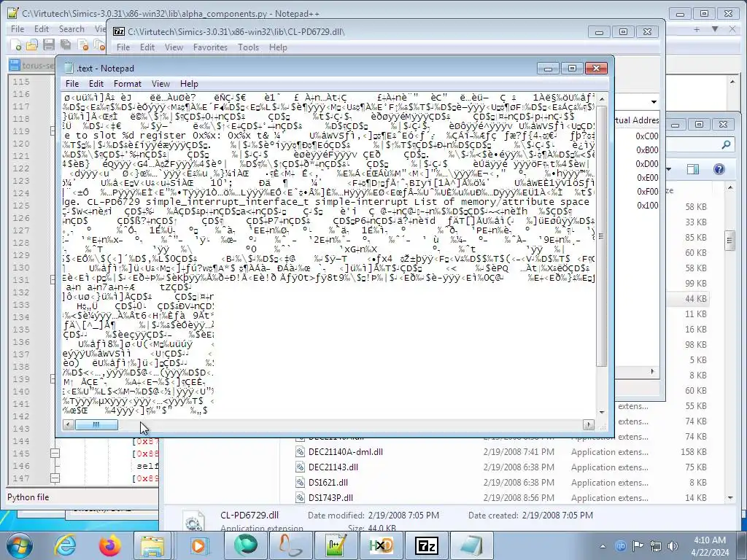Click the Notepad horizontal scrollbar thumb
Image resolution: width=747 pixels, height=560 pixels.
[x=97, y=424]
